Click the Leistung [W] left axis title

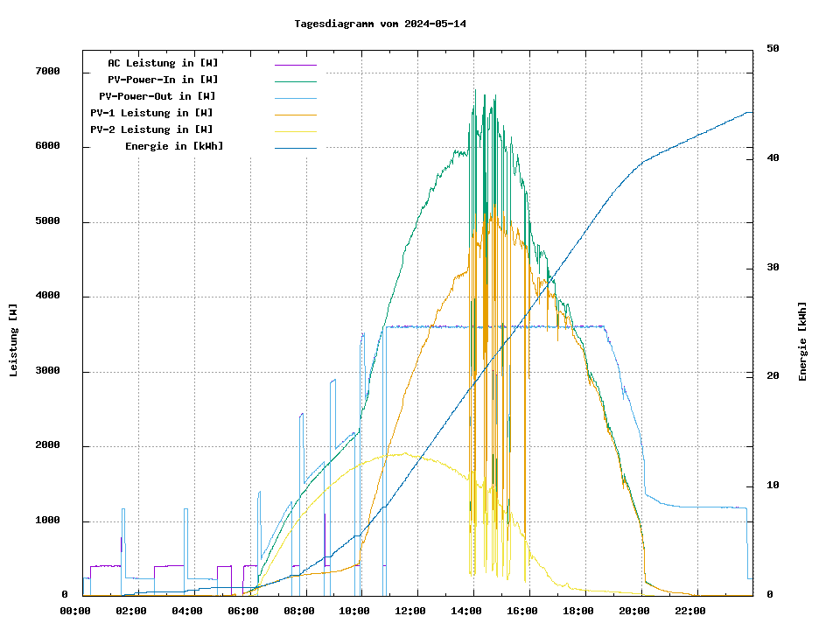(14, 340)
